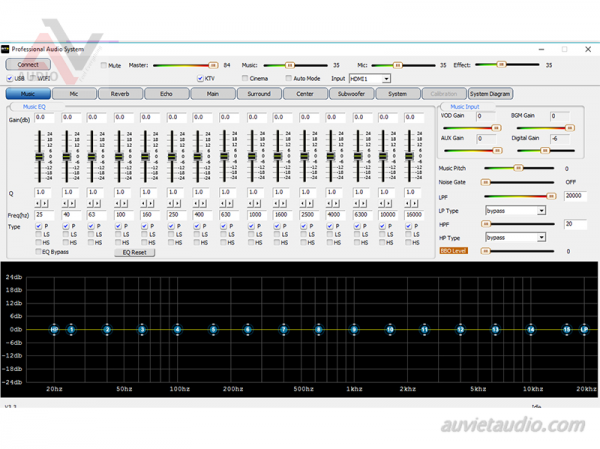
Task: Select EQ band node 11 on graph
Action: (425, 329)
